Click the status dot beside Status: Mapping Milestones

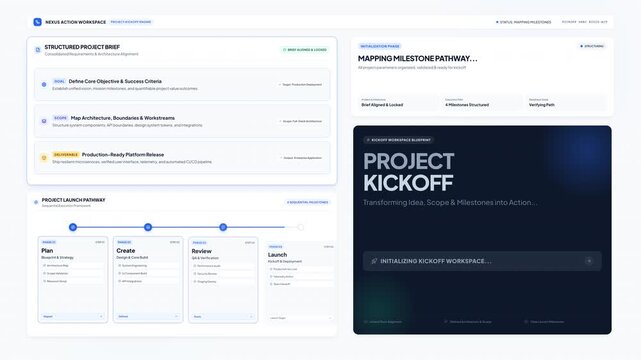point(497,22)
